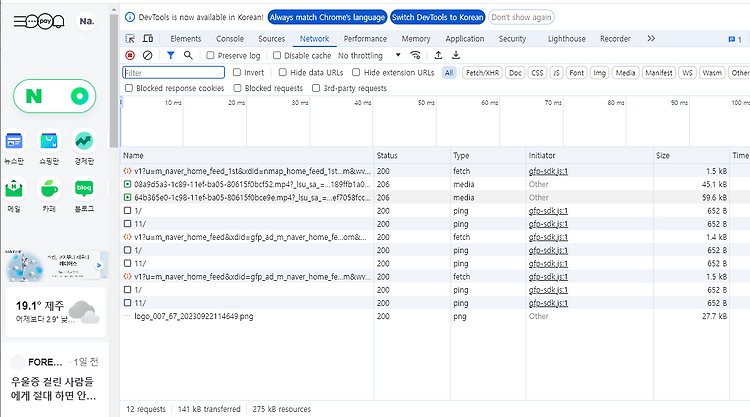Image resolution: width=750 pixels, height=417 pixels.
Task: Open the Na. profile icon
Action: (x=87, y=22)
